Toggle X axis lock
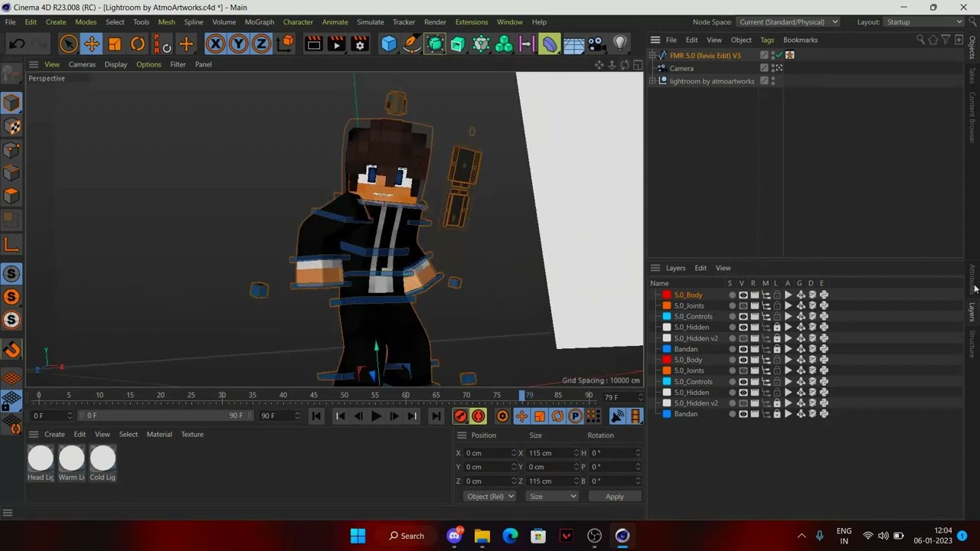980x551 pixels. (215, 44)
